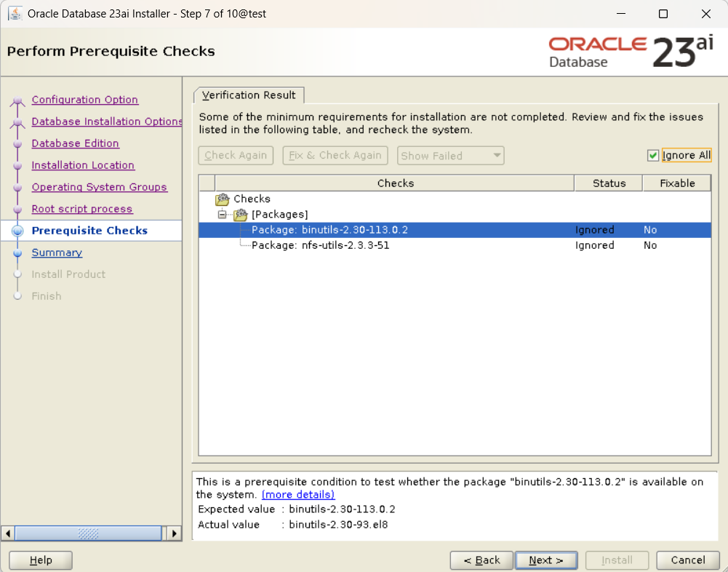Screen dimensions: 728x572
Task: Select the Verification Result tab
Action: click(x=249, y=95)
